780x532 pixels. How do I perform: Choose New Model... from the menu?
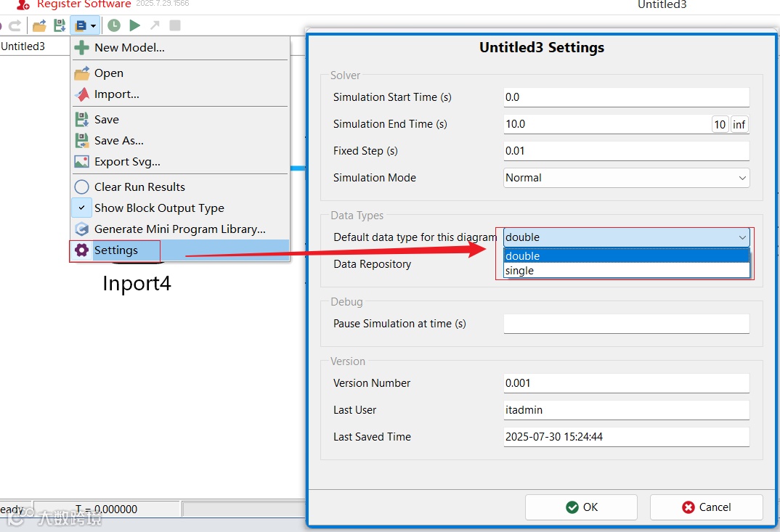180,48
